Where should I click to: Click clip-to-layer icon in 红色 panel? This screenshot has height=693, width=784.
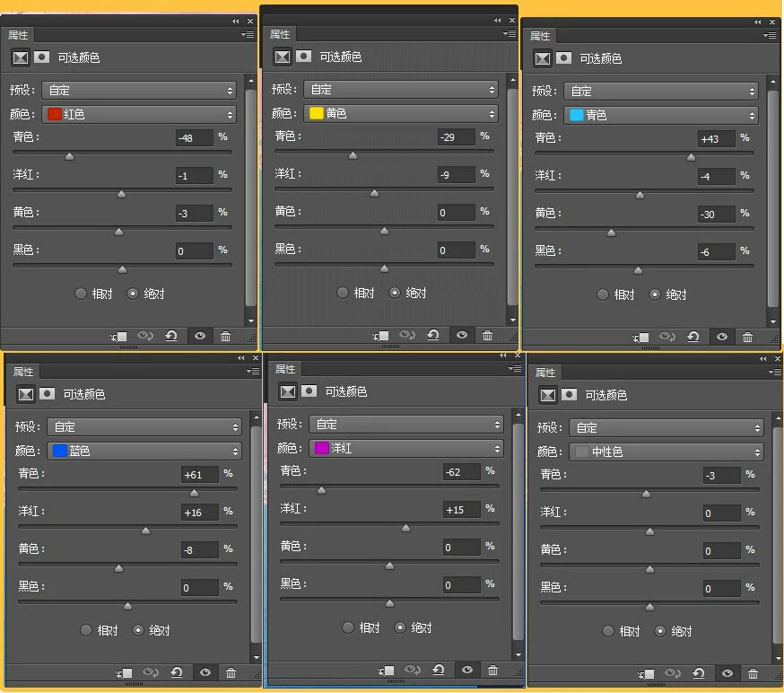coord(119,337)
